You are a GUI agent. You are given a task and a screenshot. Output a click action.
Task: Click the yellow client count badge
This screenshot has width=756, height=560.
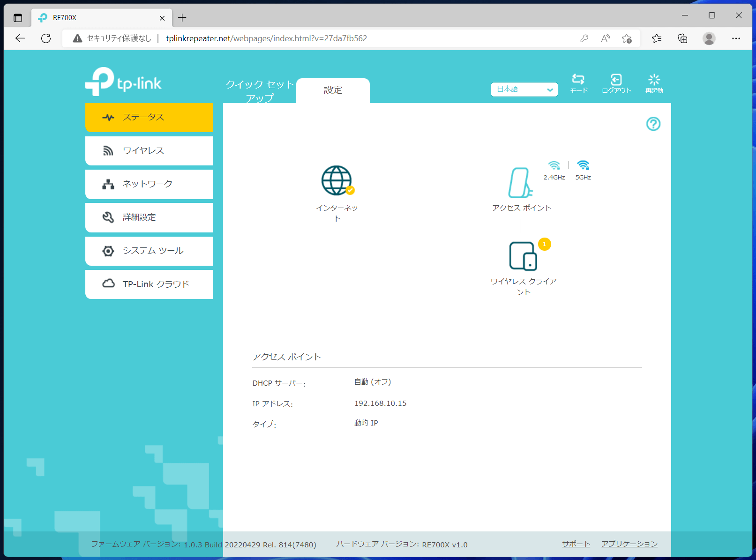tap(544, 244)
